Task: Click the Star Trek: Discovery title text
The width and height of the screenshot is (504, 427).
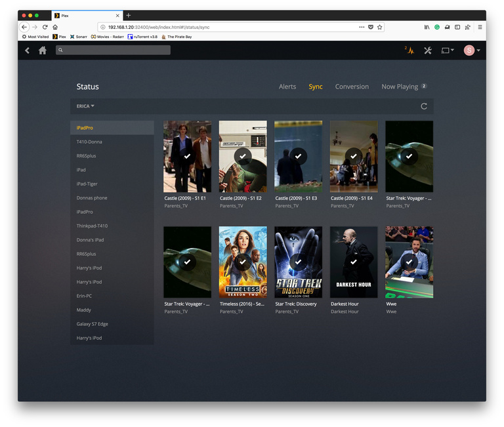Action: pyautogui.click(x=296, y=304)
